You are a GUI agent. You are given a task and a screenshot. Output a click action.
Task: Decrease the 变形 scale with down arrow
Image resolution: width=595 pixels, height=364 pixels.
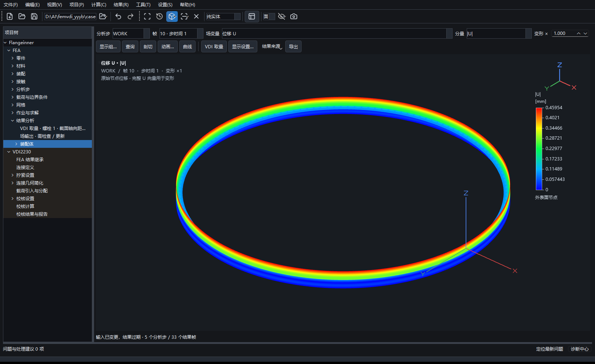click(585, 33)
